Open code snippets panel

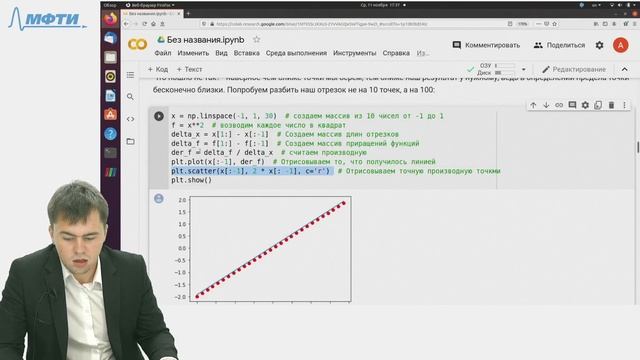[130, 119]
